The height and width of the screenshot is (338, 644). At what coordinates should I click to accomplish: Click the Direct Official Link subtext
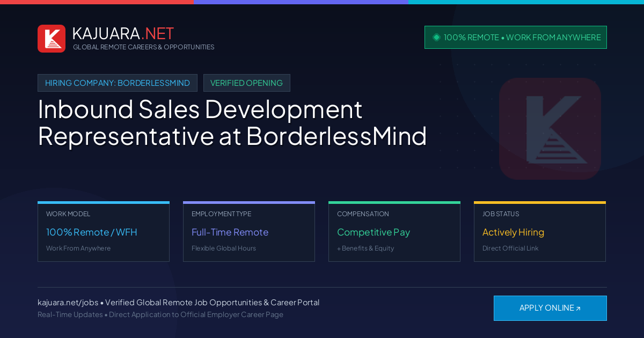click(x=510, y=248)
